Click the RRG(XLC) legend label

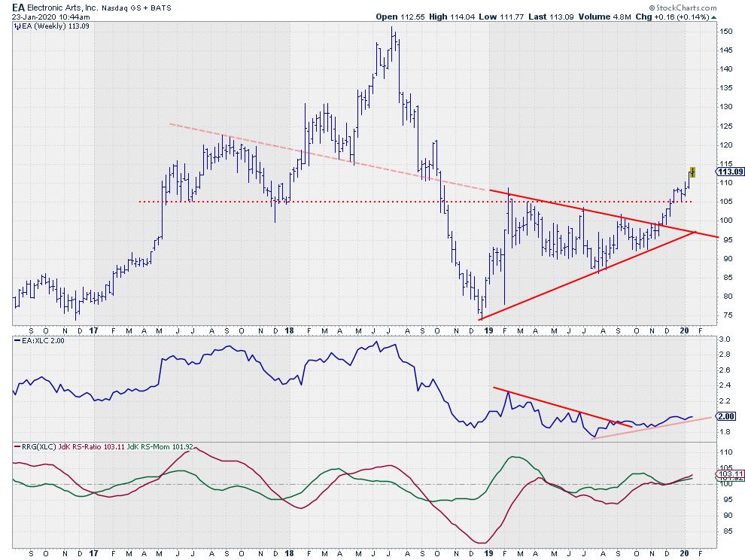[x=39, y=447]
